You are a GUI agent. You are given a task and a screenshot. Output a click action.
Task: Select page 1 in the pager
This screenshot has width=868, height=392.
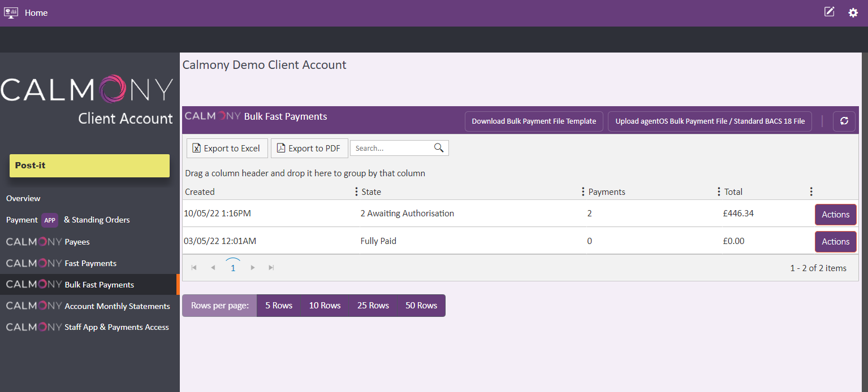point(233,268)
